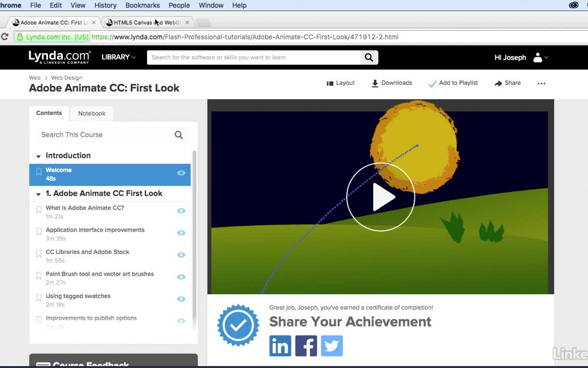Bookmark the Welcome video
The image size is (588, 368).
point(39,172)
